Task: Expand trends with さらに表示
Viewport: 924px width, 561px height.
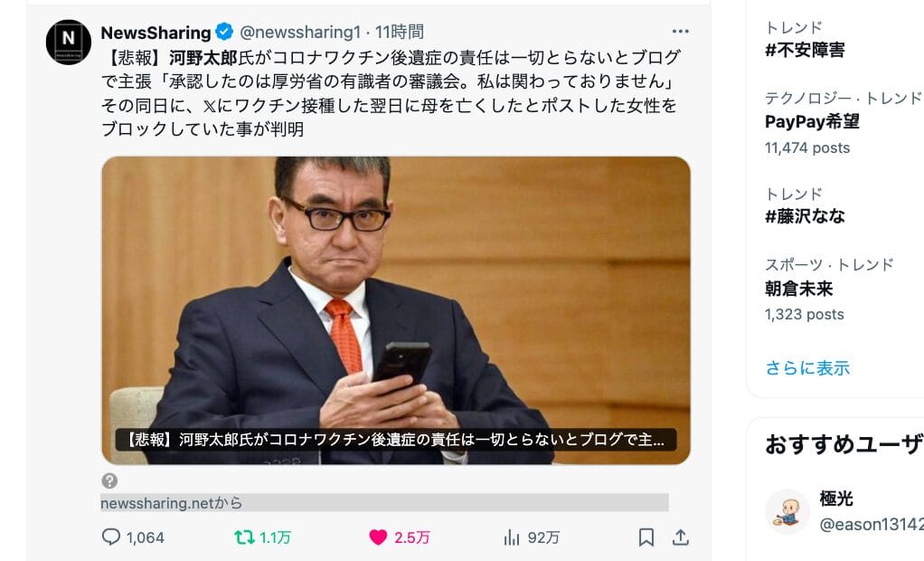Action: pos(807,368)
